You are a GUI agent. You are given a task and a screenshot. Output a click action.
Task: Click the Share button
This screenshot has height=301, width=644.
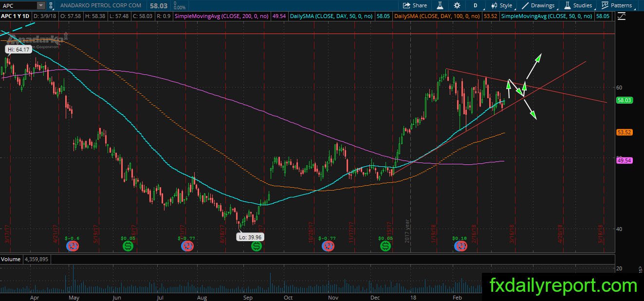(415, 5)
